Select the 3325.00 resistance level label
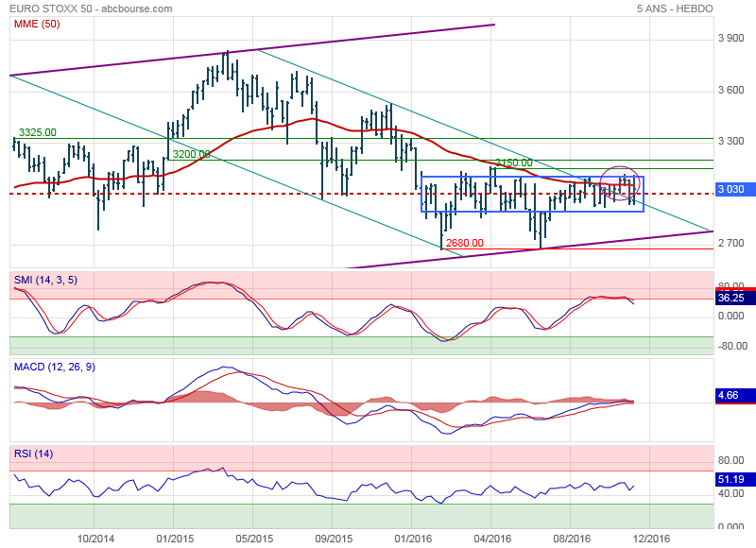Image resolution: width=756 pixels, height=548 pixels. 38,132
